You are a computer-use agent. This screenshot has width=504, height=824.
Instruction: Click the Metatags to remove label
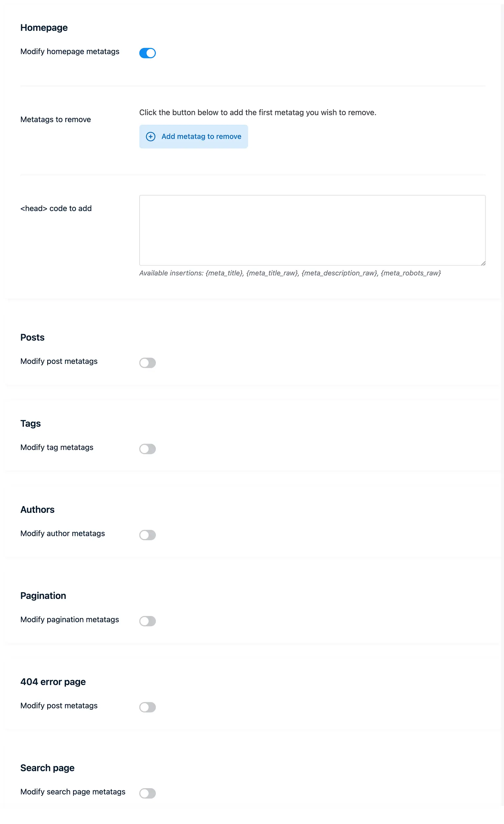point(55,119)
